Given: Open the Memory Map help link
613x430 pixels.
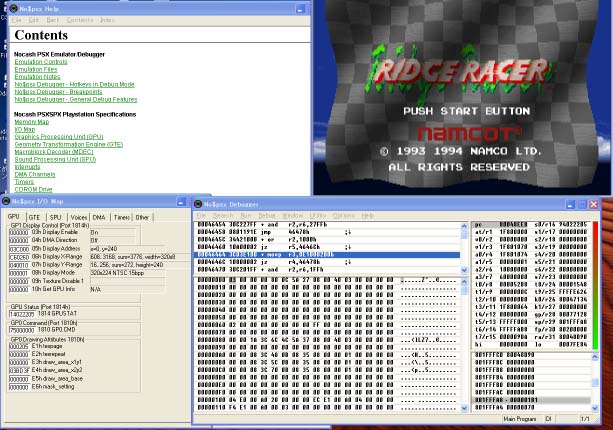Looking at the screenshot, I should click(32, 122).
